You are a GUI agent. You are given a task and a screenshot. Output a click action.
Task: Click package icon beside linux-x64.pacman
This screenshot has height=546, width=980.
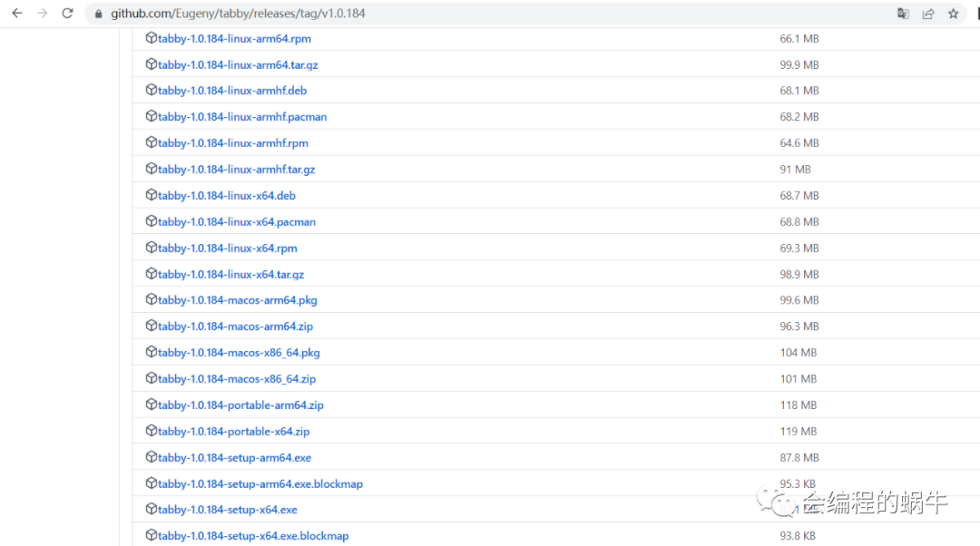pyautogui.click(x=151, y=221)
